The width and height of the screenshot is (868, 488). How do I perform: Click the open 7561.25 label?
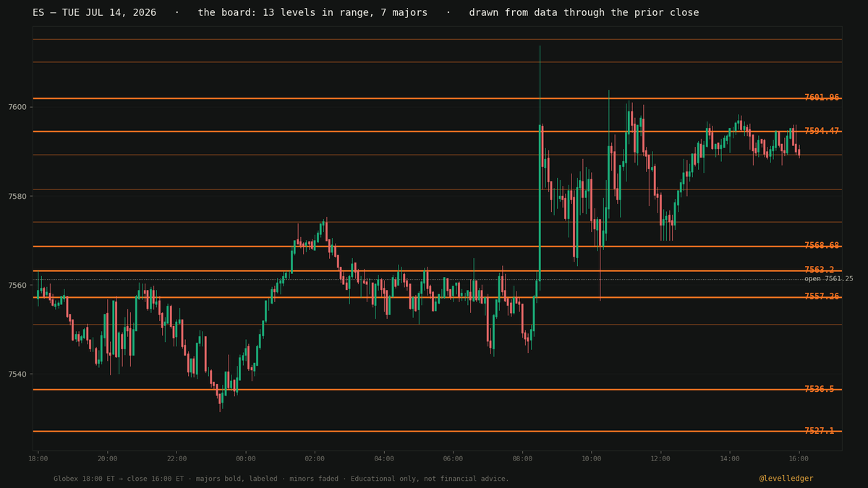[x=828, y=279]
